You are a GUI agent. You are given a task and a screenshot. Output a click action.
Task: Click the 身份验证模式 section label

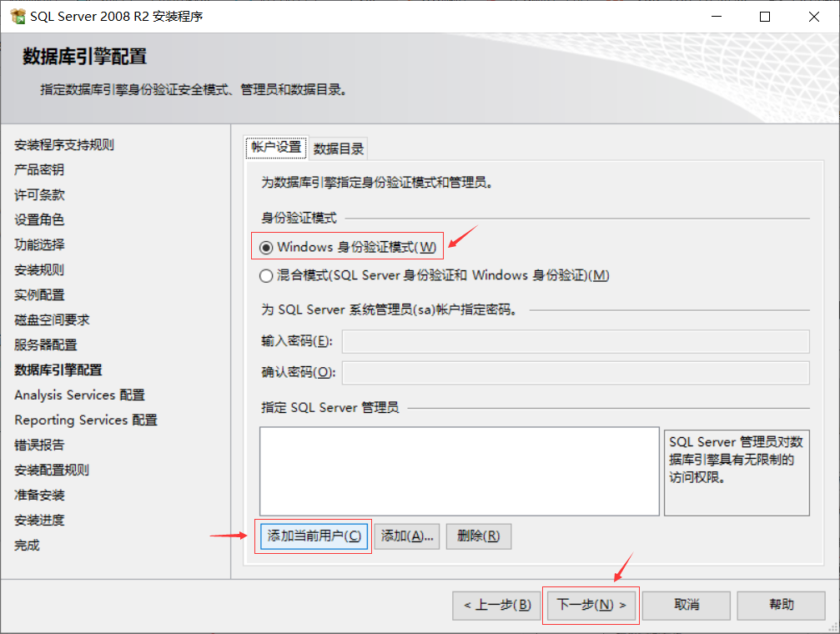click(x=299, y=218)
